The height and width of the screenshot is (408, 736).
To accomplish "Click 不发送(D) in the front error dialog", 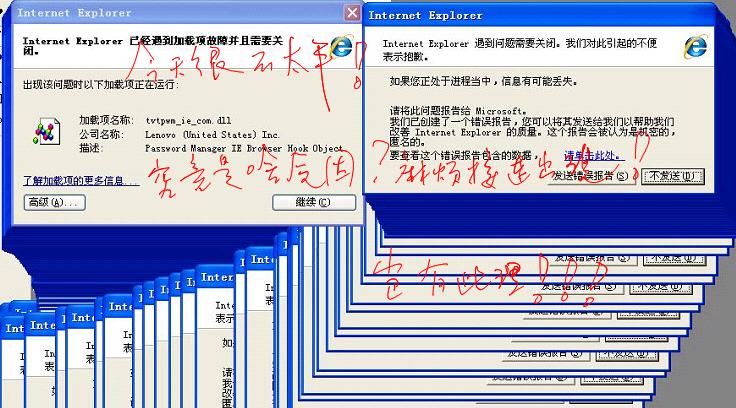I will [673, 176].
